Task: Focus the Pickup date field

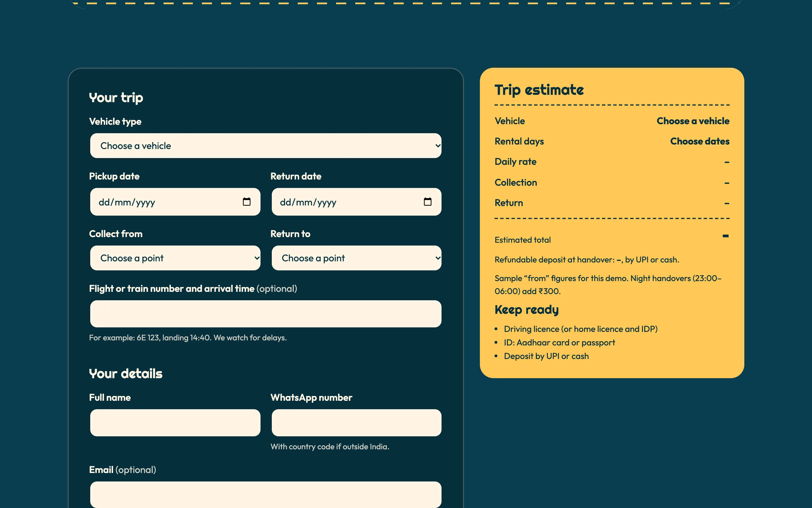Action: click(175, 202)
